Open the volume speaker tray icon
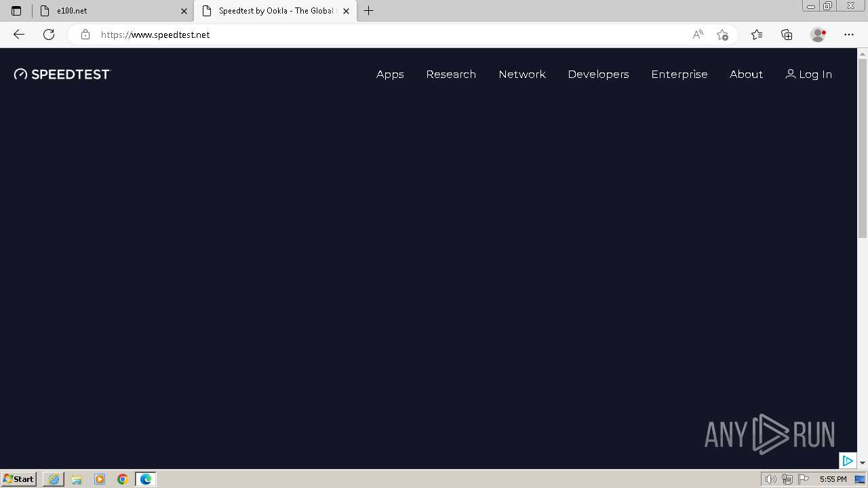The width and height of the screenshot is (868, 488). coord(770,479)
